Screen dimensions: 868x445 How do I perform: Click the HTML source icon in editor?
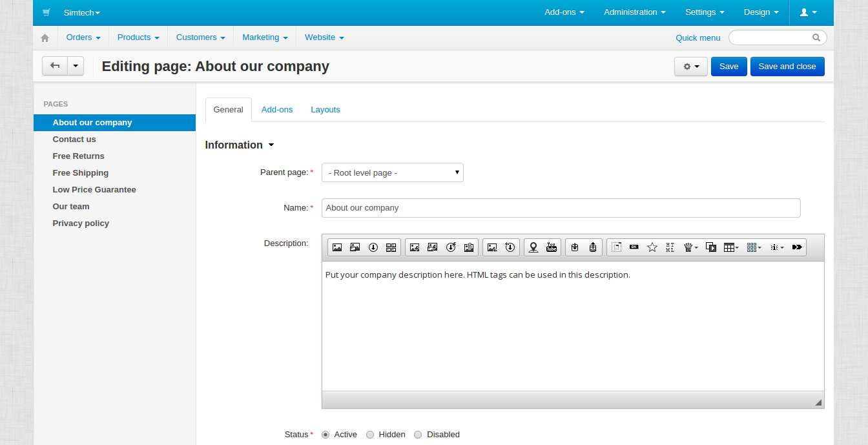pos(670,247)
